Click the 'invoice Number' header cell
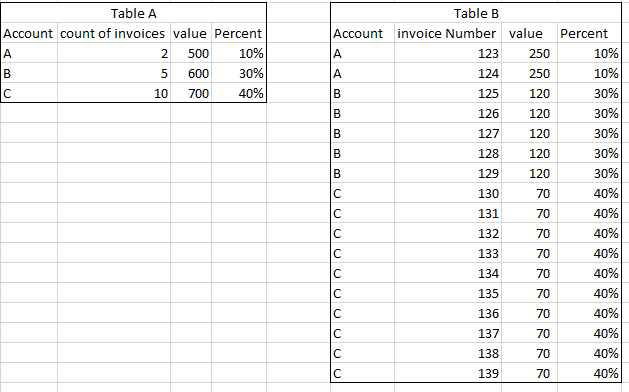This screenshot has height=392, width=629. point(448,33)
